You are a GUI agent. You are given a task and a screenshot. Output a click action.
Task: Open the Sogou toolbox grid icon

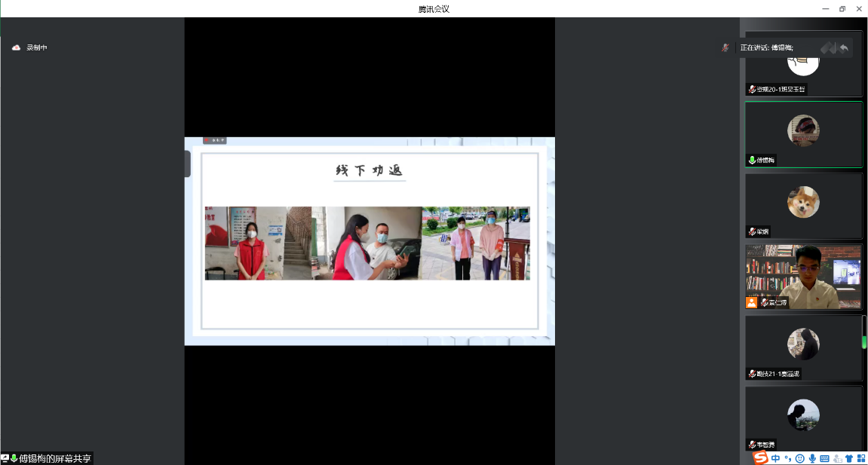pyautogui.click(x=860, y=457)
